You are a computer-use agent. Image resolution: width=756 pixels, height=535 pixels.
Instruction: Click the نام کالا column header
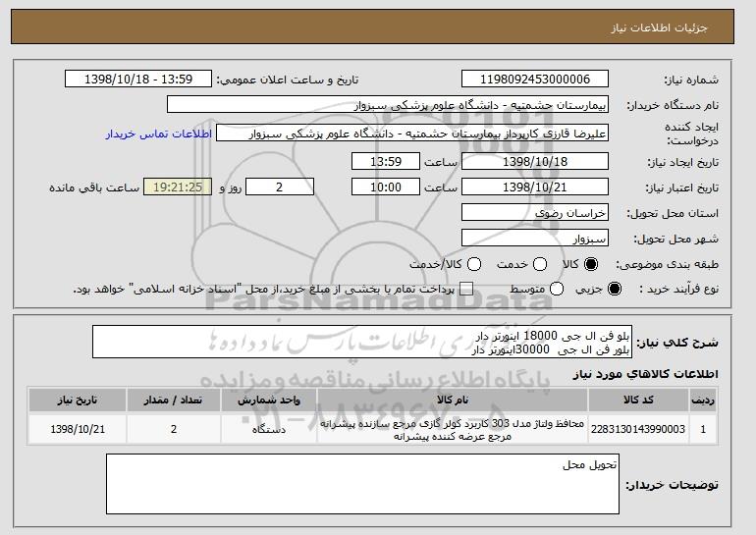453,401
